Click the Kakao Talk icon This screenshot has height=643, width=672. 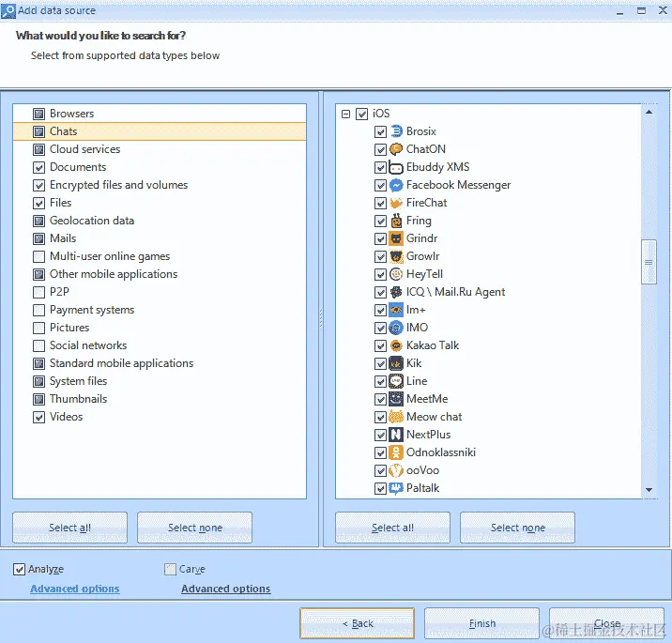pos(396,345)
